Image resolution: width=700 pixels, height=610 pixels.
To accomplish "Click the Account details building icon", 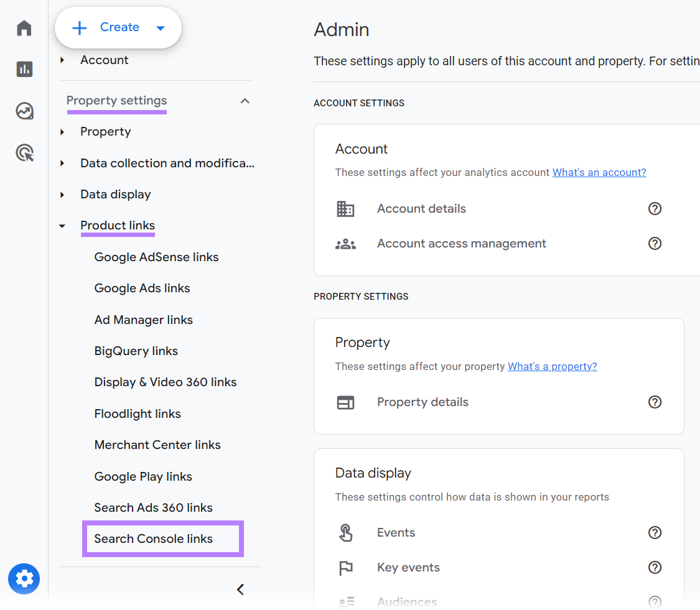I will coord(346,208).
